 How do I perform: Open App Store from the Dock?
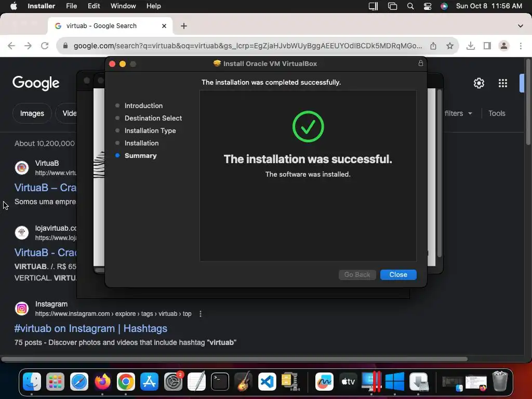149,382
